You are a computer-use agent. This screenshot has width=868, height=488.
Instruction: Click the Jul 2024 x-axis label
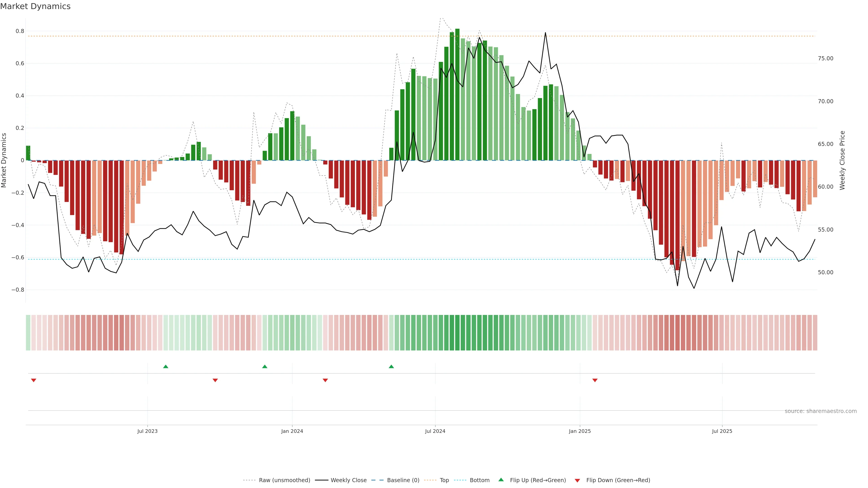coord(435,432)
